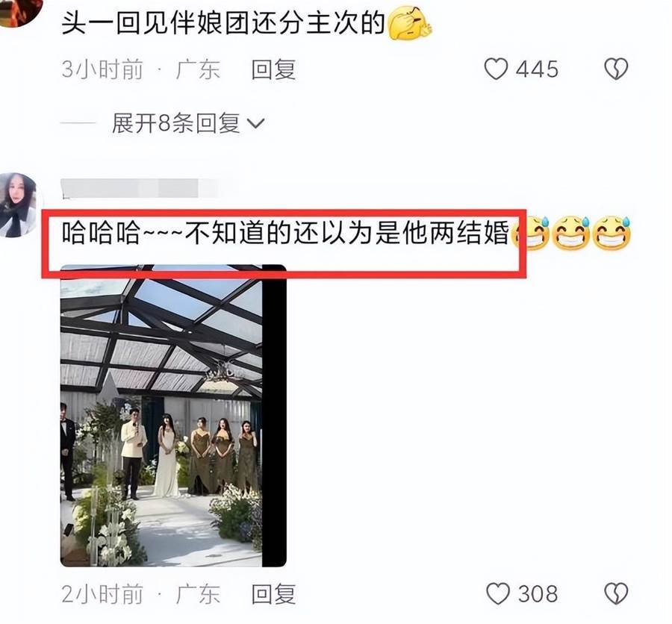
Task: Like the comment with 308 likes
Action: click(x=498, y=594)
